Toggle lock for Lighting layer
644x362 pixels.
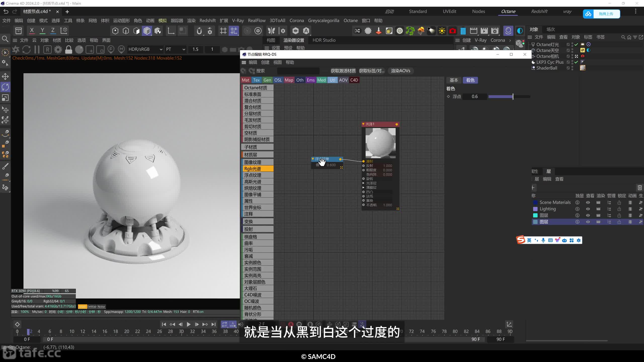pyautogui.click(x=619, y=209)
